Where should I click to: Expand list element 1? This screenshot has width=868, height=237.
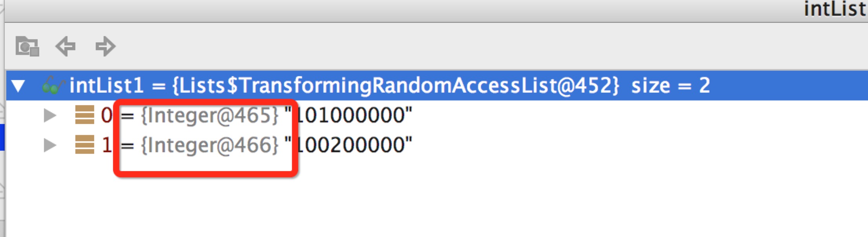(50, 145)
